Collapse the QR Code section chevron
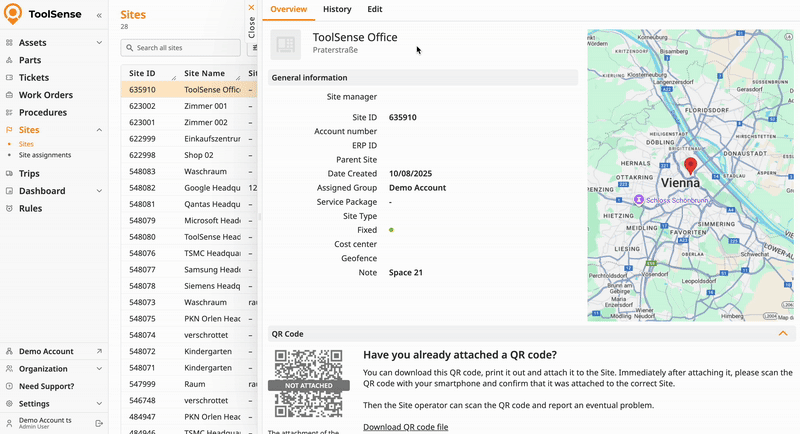The width and height of the screenshot is (800, 434). click(783, 334)
